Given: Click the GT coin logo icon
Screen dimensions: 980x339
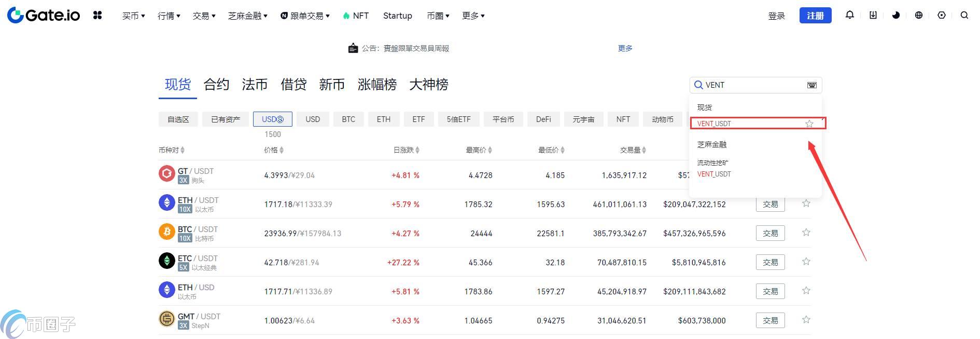Looking at the screenshot, I should click(x=167, y=173).
